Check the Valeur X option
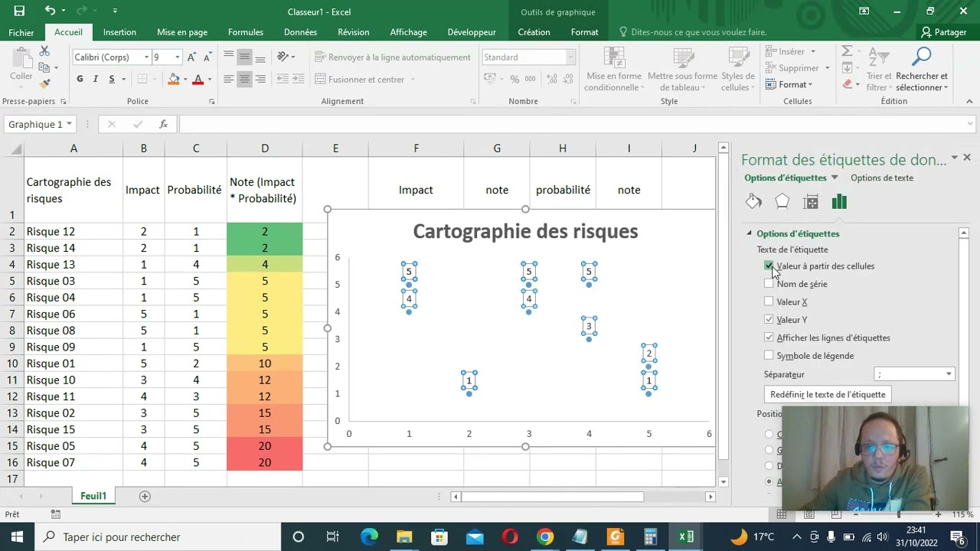980x551 pixels. click(x=769, y=302)
